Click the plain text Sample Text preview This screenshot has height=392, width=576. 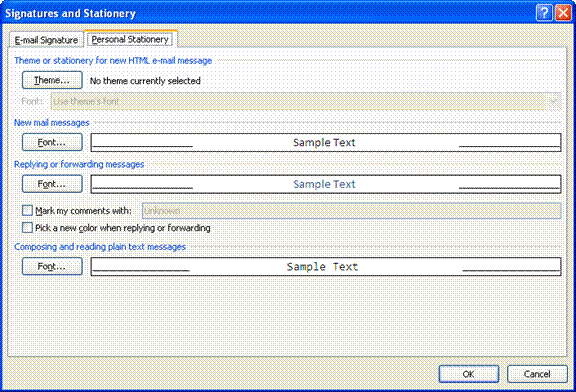point(326,267)
